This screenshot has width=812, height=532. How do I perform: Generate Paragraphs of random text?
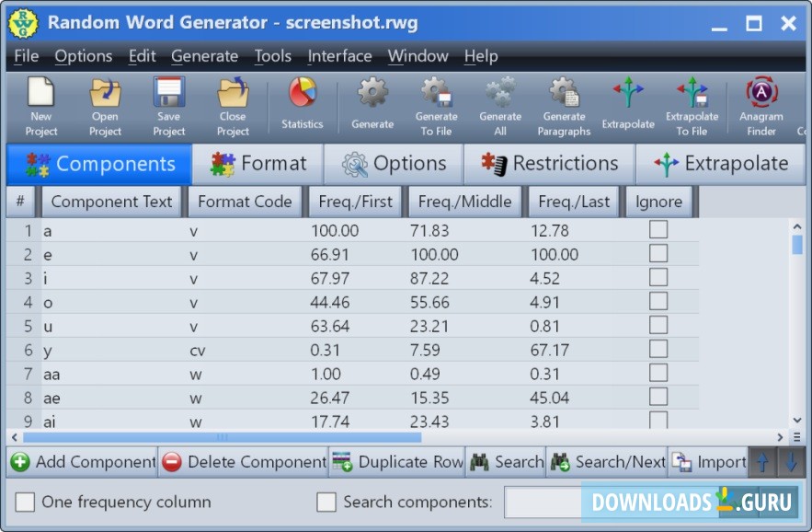[x=563, y=101]
